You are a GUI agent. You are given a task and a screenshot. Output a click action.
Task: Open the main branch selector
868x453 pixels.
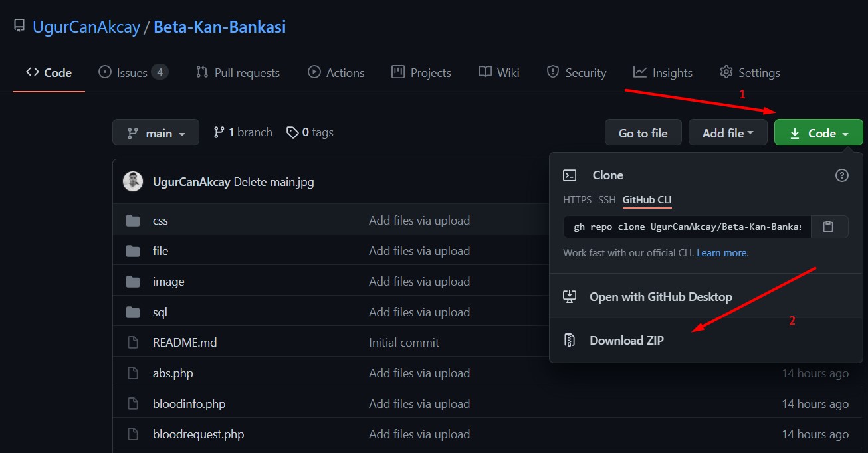click(x=156, y=132)
